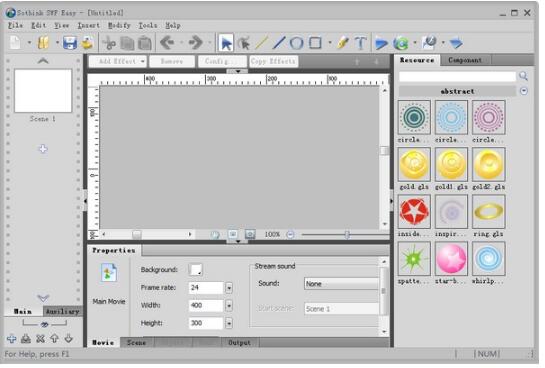Viewport: 545px width, 368px height.
Task: Open the Add Effect dropdown
Action: point(118,61)
